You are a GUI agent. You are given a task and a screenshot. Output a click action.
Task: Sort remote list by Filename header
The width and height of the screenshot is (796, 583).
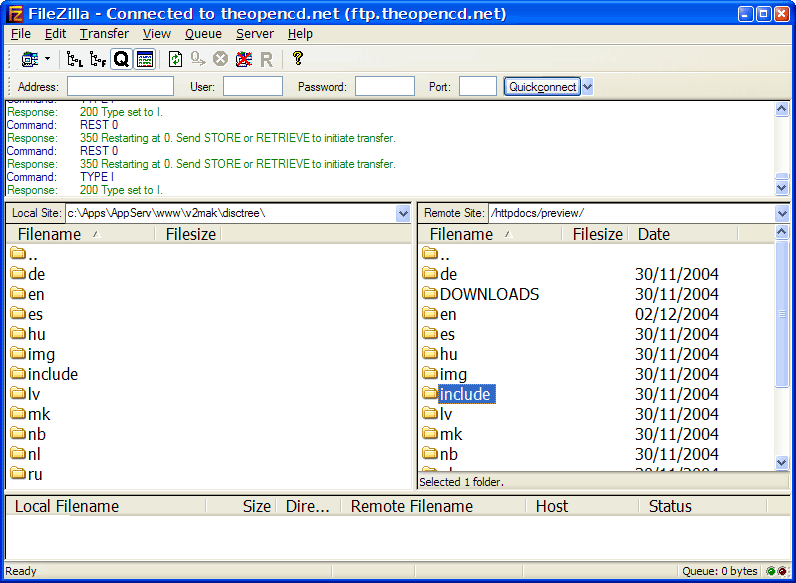pyautogui.click(x=490, y=234)
